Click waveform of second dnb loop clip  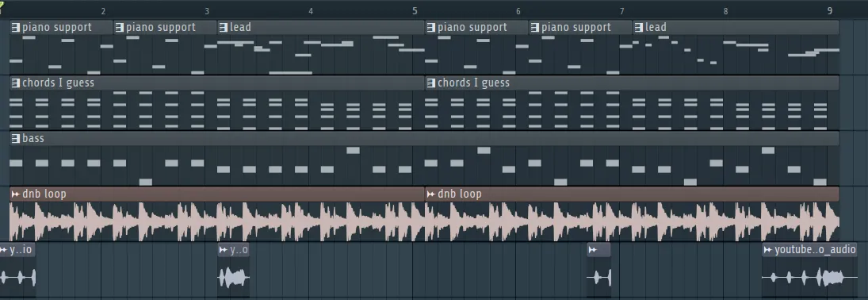click(x=633, y=221)
